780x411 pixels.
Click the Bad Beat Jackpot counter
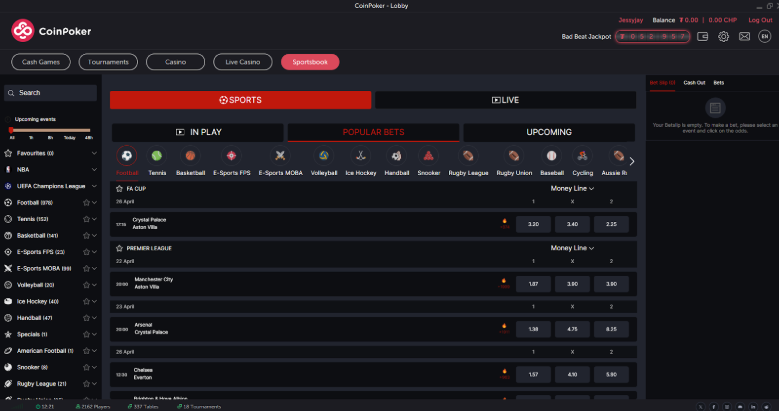click(652, 36)
